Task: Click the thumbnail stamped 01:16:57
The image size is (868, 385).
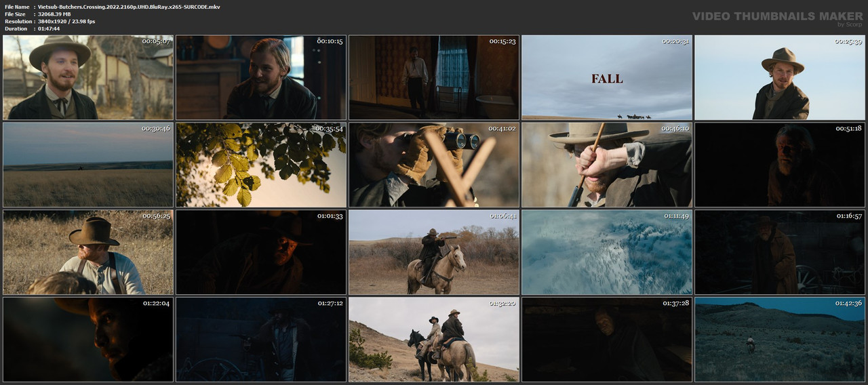Action: [780, 252]
